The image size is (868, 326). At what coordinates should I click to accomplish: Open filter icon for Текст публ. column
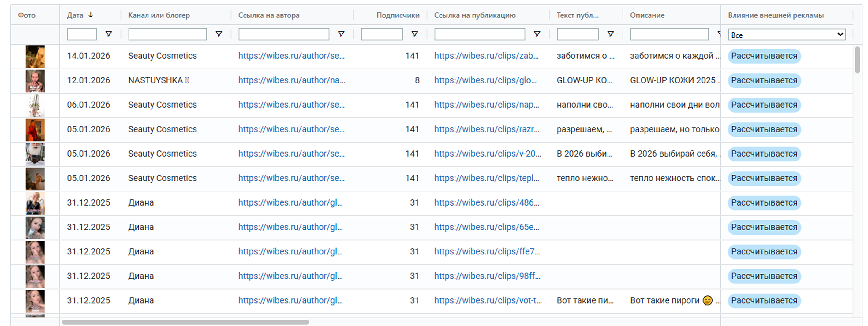[610, 34]
